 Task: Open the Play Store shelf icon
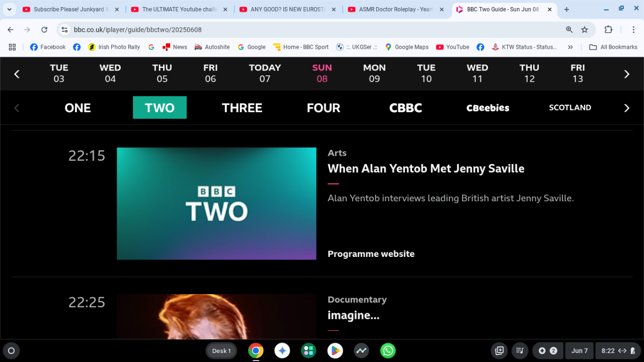click(x=335, y=350)
